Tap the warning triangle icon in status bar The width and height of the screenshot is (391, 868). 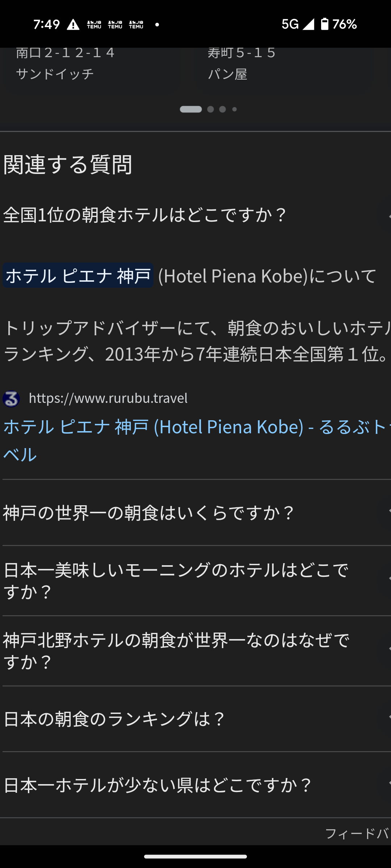(x=73, y=25)
